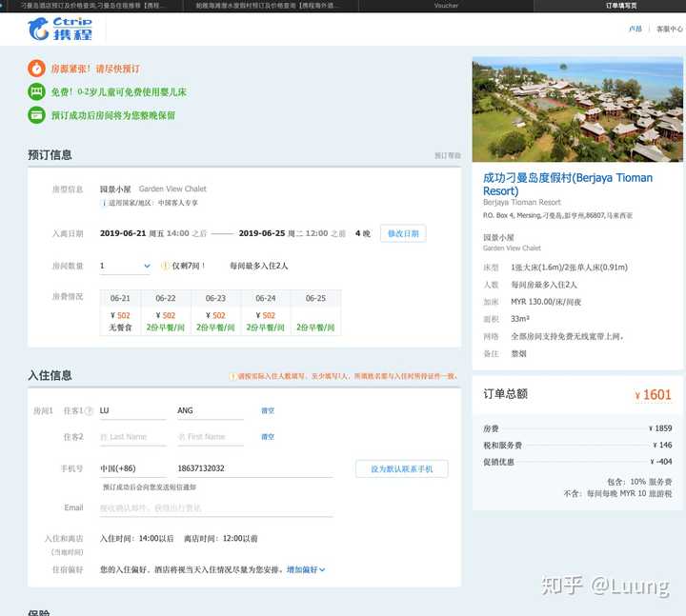The image size is (686, 616).
Task: Click the orange stopwatch urgency icon
Action: (37, 69)
